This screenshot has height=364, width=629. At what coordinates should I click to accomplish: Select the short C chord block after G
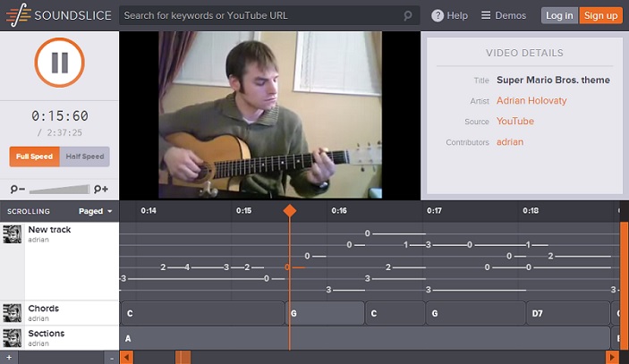[395, 313]
